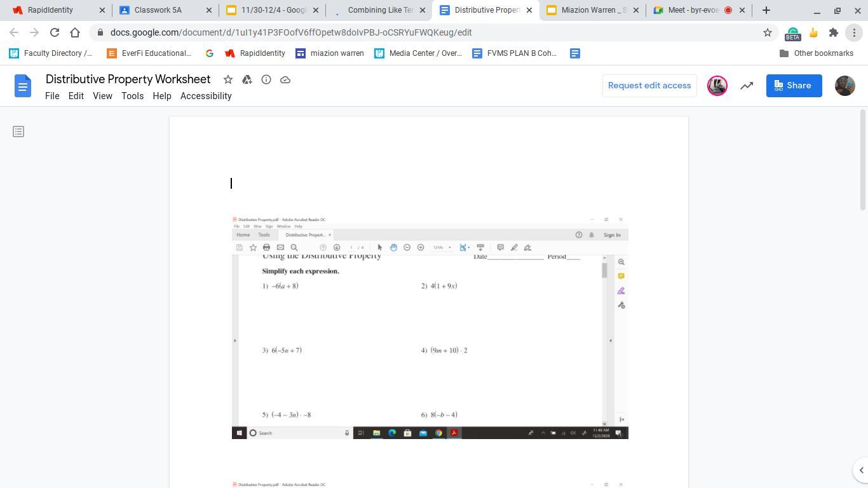This screenshot has width=868, height=488.
Task: Click the document title Distributive Property Worksheet
Action: (128, 79)
